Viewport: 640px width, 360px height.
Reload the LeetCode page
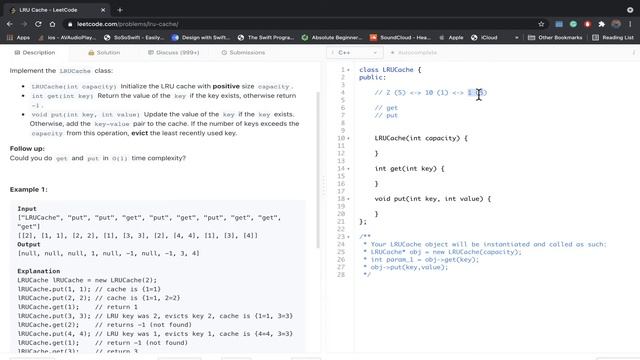pyautogui.click(x=38, y=24)
